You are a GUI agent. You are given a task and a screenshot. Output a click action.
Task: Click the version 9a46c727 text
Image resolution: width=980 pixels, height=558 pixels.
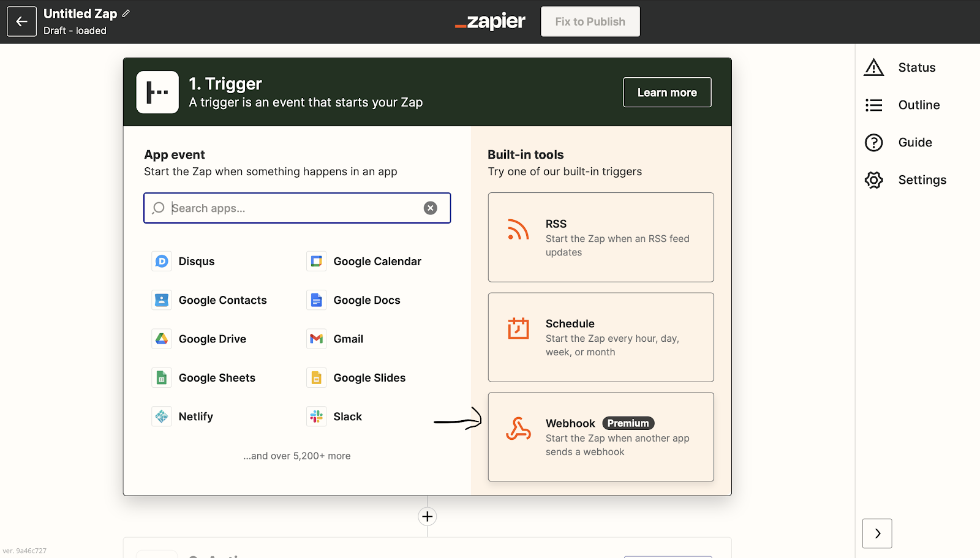click(24, 551)
